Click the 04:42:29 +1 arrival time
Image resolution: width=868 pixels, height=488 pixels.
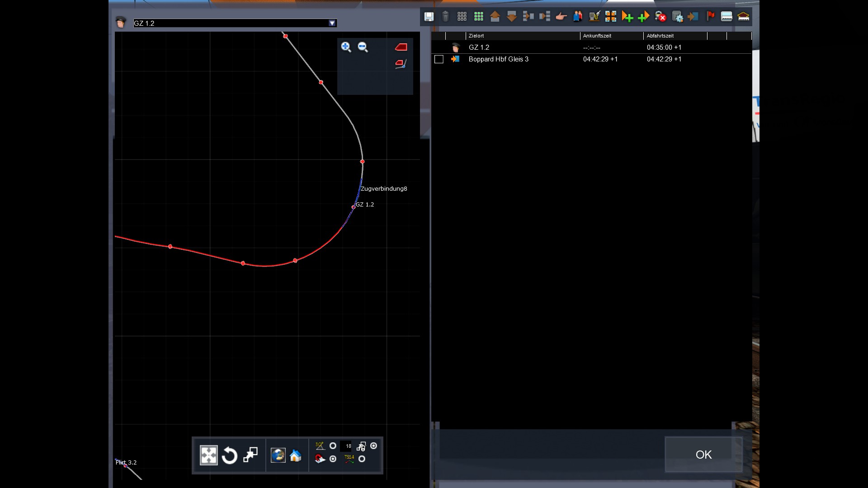600,59
